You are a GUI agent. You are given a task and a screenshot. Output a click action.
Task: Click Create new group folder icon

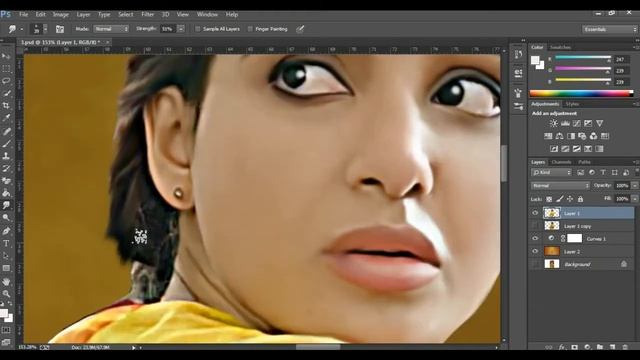coord(600,347)
